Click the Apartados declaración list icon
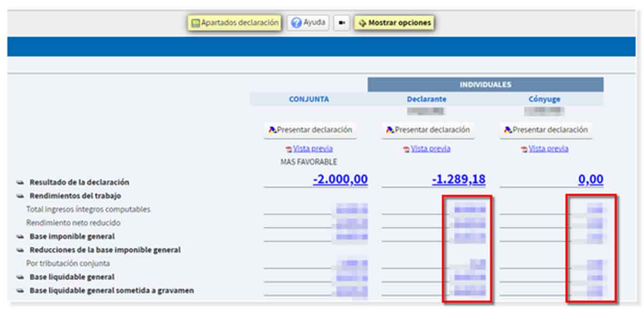 (196, 24)
